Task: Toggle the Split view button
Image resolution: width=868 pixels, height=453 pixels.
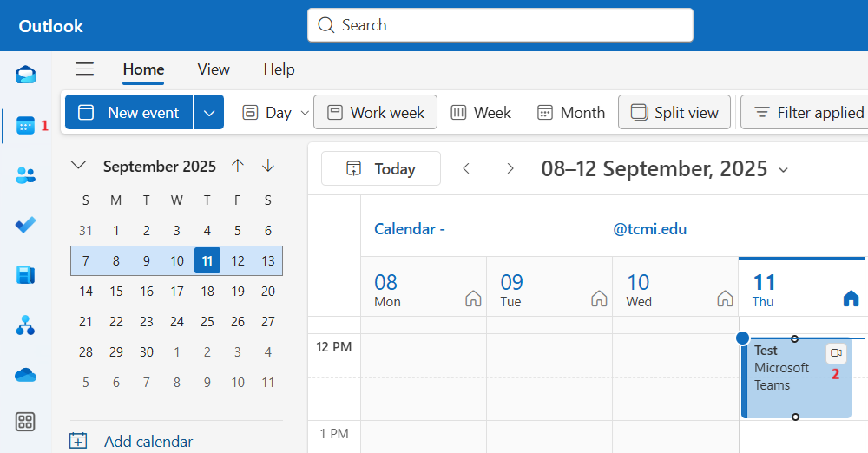Action: point(674,113)
